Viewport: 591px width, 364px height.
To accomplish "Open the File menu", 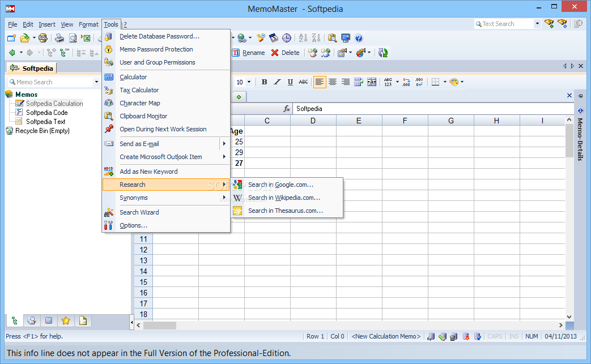I will coord(12,24).
